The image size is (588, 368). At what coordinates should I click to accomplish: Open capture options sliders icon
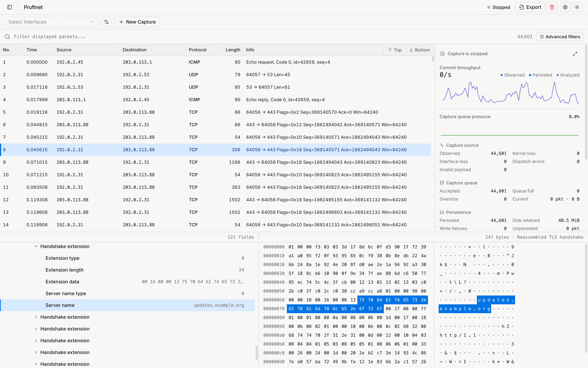[106, 22]
